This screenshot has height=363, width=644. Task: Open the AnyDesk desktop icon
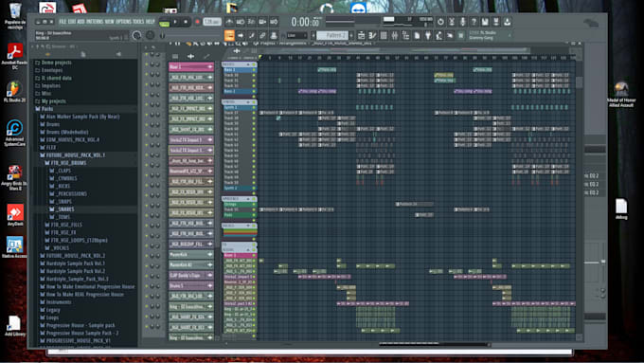click(15, 214)
